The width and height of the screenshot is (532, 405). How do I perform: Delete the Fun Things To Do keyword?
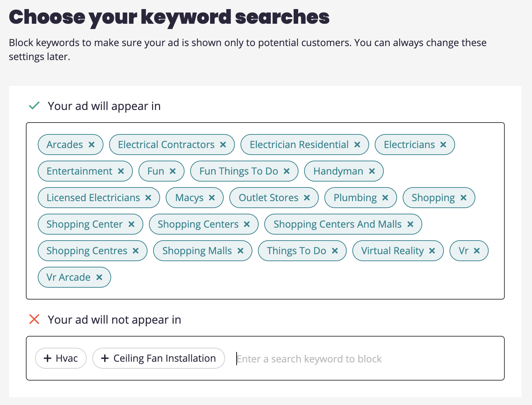pyautogui.click(x=287, y=171)
